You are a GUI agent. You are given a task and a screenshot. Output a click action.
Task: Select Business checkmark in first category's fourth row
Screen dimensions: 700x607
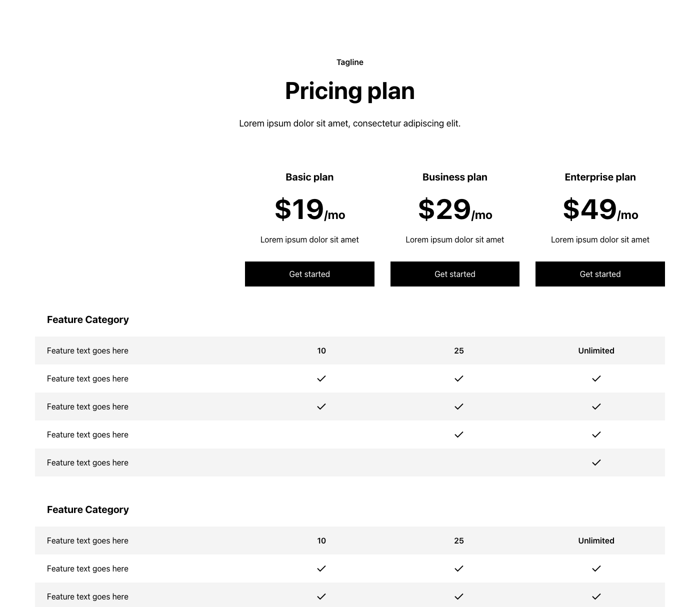pos(459,434)
